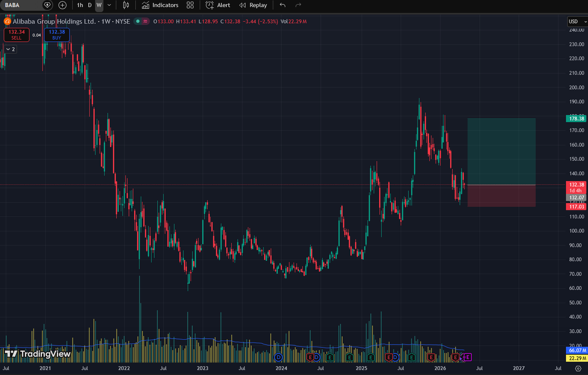Click the 178.38 target price label
The image size is (588, 375).
[576, 119]
